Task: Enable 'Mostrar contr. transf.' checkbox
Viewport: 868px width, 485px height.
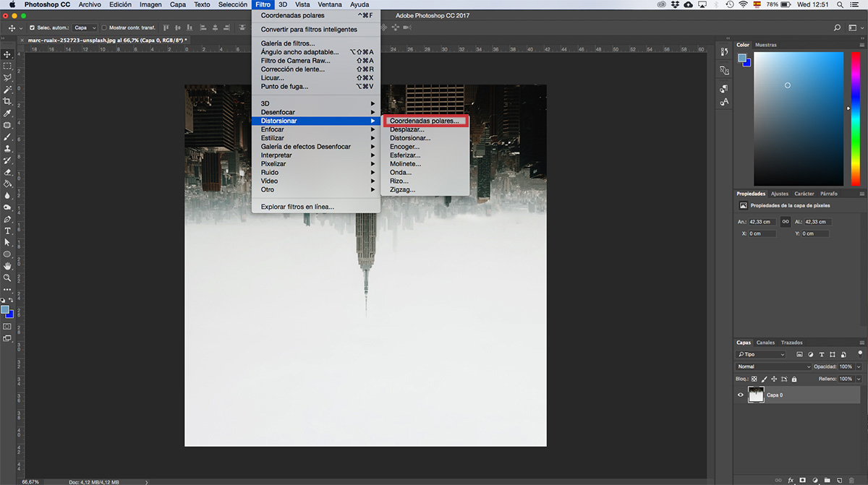Action: tap(104, 27)
